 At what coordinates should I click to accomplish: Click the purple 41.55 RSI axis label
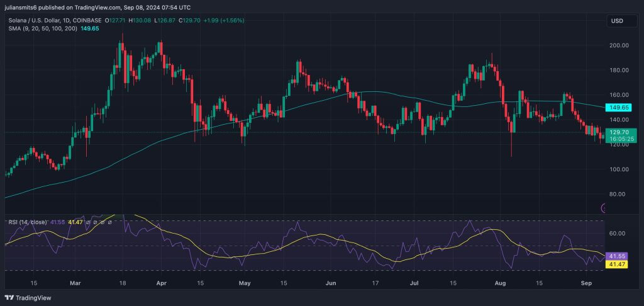coord(616,256)
